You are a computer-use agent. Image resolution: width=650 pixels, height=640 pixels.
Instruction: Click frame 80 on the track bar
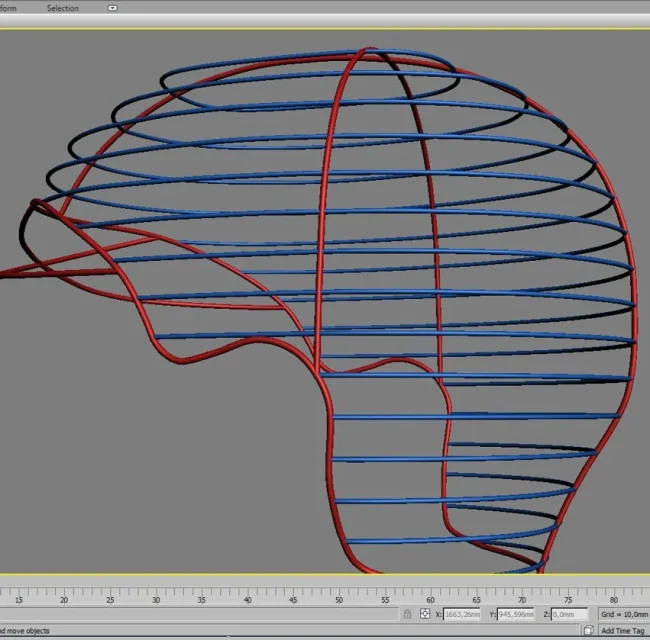[x=613, y=597]
